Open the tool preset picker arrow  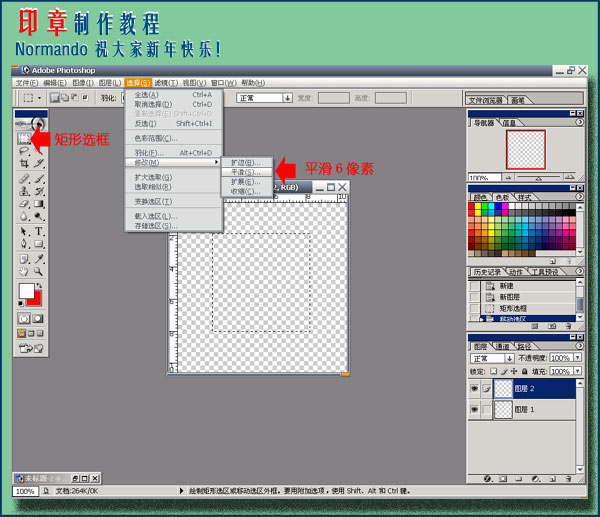[x=39, y=98]
